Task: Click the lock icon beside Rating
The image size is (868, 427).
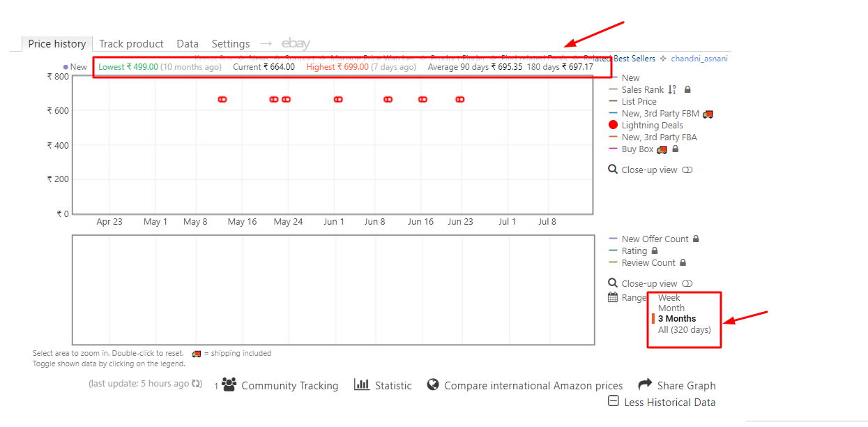Action: (x=655, y=251)
